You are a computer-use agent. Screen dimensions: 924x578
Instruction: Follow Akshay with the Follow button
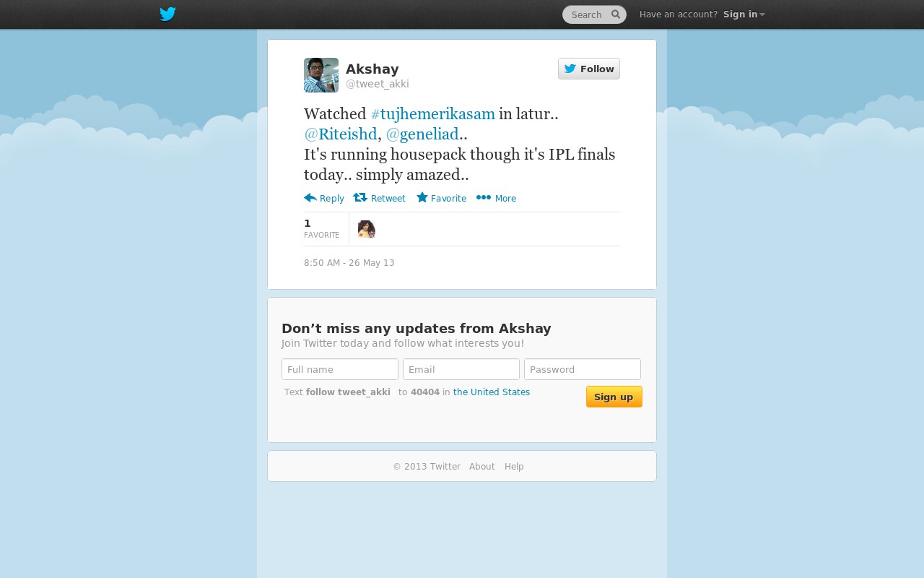tap(589, 69)
